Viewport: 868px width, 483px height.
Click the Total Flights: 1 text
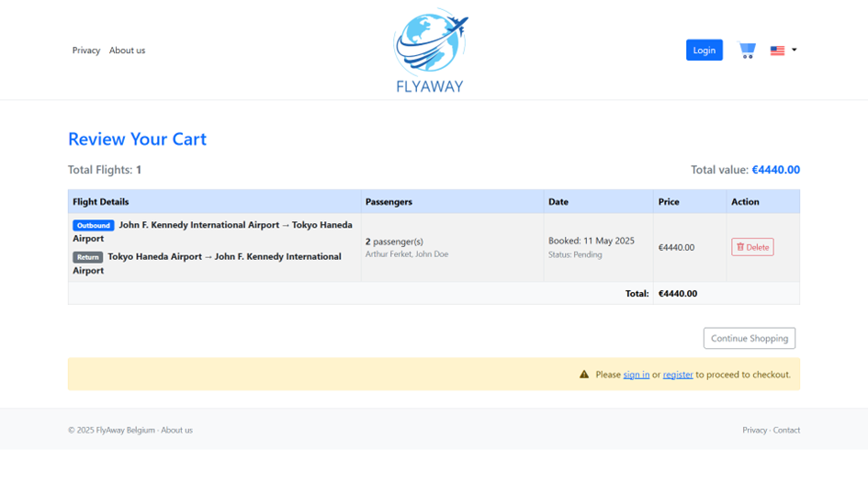point(105,170)
